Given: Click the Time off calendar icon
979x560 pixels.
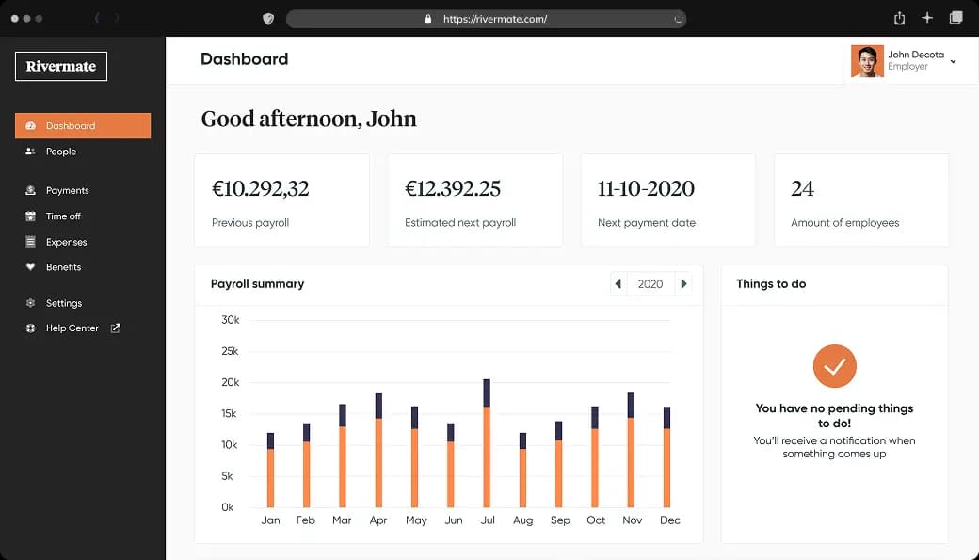Looking at the screenshot, I should coord(31,216).
